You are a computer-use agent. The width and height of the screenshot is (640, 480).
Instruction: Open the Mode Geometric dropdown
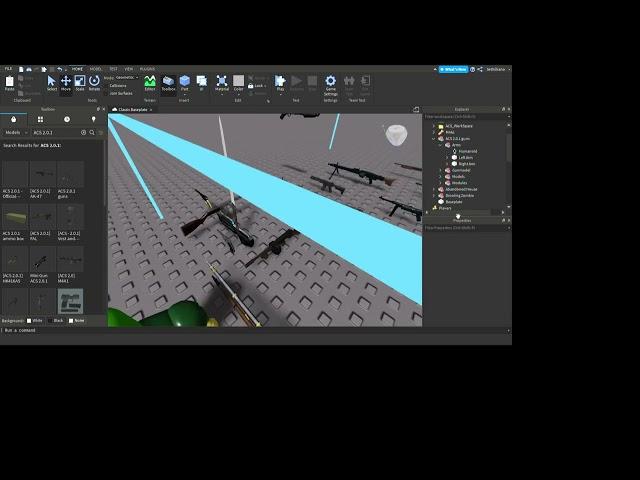click(x=127, y=78)
